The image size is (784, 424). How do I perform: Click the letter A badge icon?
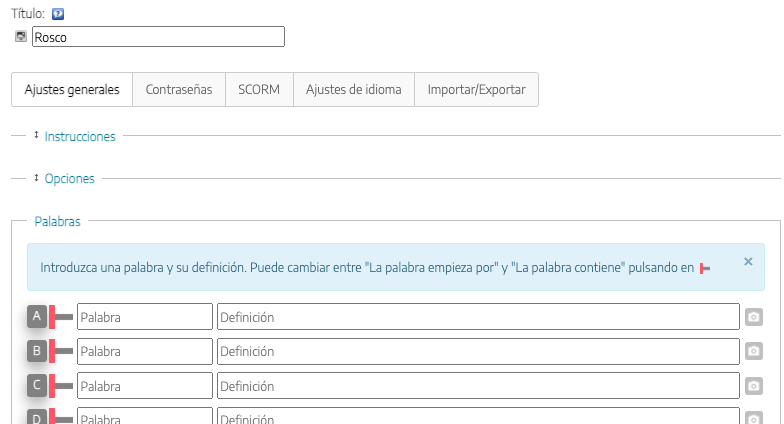tap(37, 317)
